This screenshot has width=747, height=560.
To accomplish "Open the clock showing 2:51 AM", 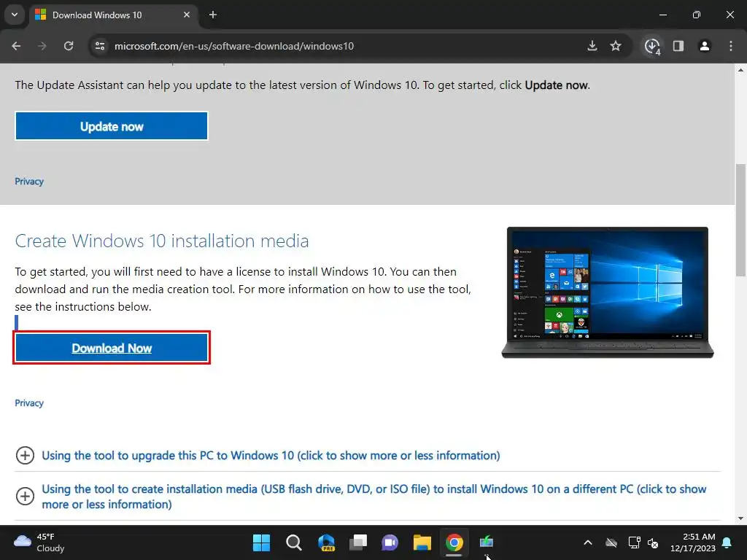I will coord(693,542).
